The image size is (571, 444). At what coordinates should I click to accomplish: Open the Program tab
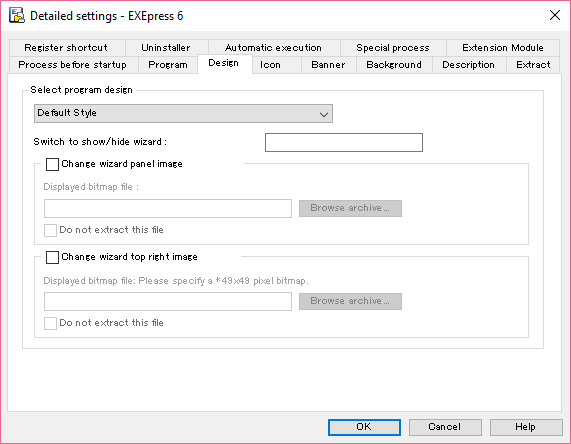[168, 65]
